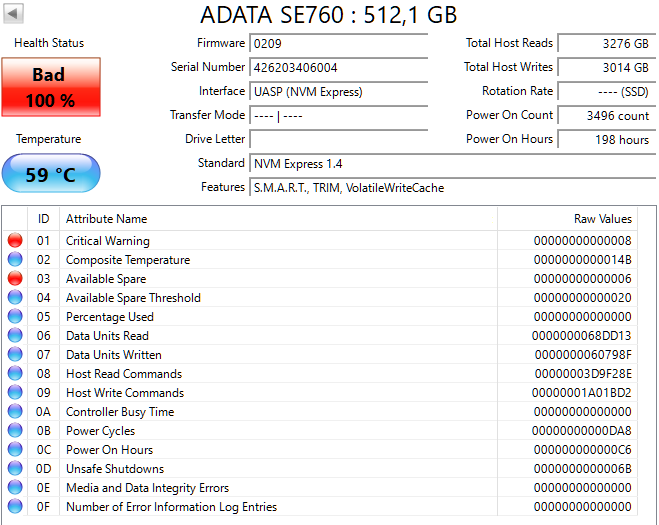The image size is (659, 525).
Task: Select the Transfer Mode field
Action: click(339, 115)
